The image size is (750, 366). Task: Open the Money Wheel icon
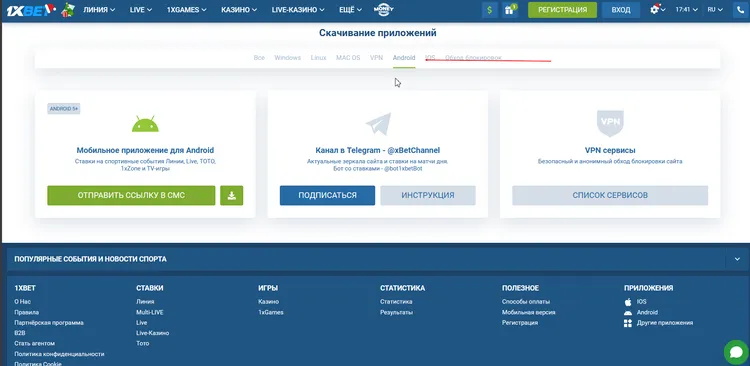[383, 10]
